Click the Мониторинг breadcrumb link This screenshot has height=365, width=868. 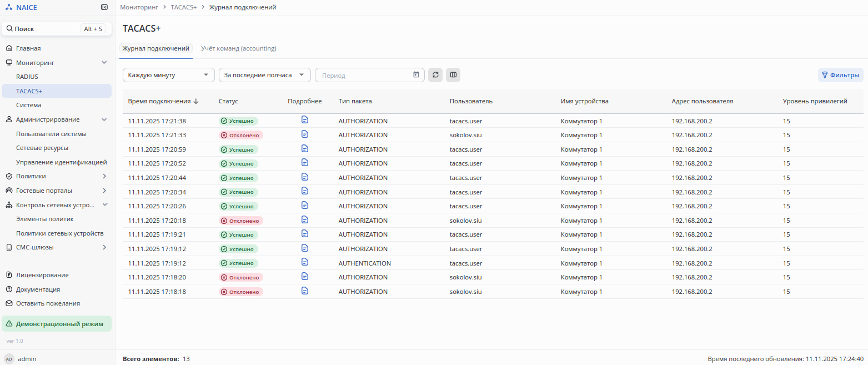(x=139, y=7)
